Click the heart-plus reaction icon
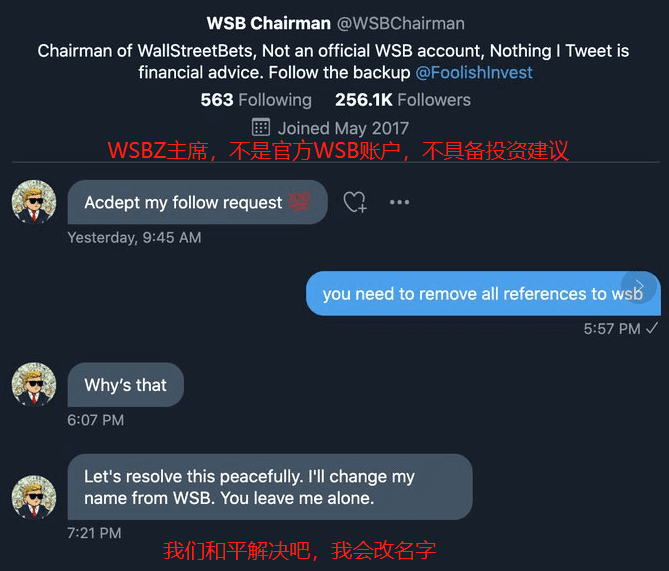 [355, 202]
